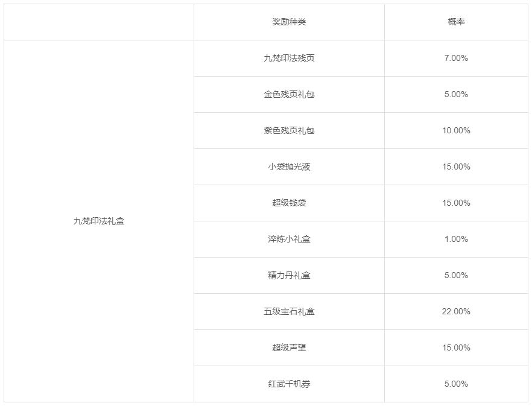Click the 超级钱袋 reward cell
532x406 pixels.
(289, 203)
